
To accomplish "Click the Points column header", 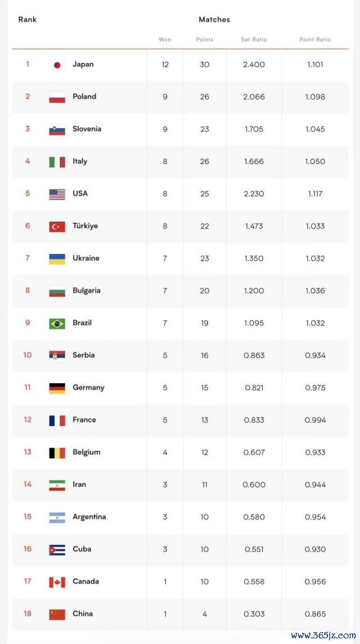I will (204, 40).
